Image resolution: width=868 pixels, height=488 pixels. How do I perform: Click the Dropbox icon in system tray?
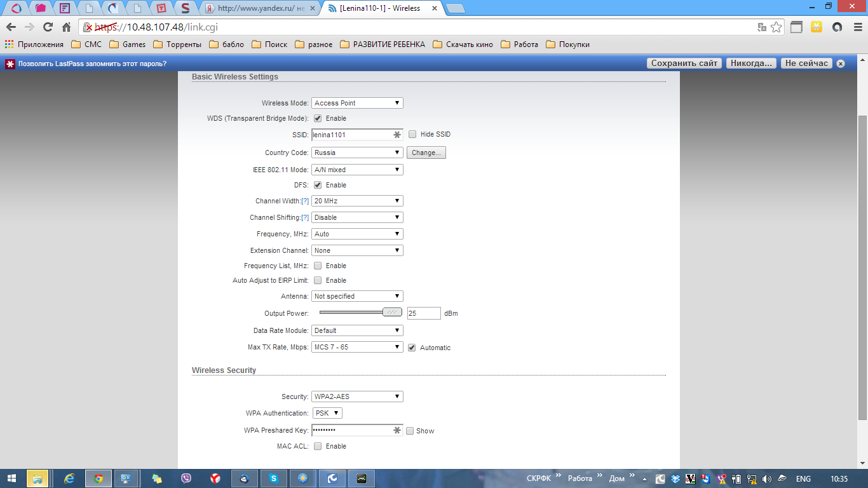[x=675, y=479]
